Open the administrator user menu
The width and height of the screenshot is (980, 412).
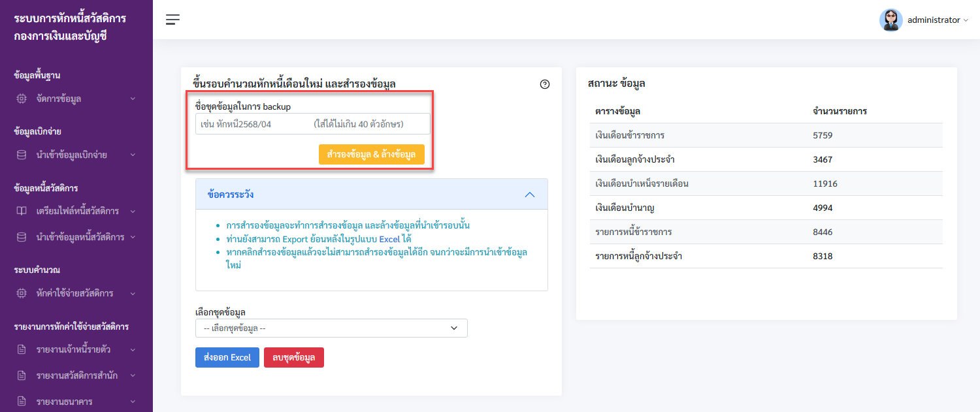(x=938, y=20)
